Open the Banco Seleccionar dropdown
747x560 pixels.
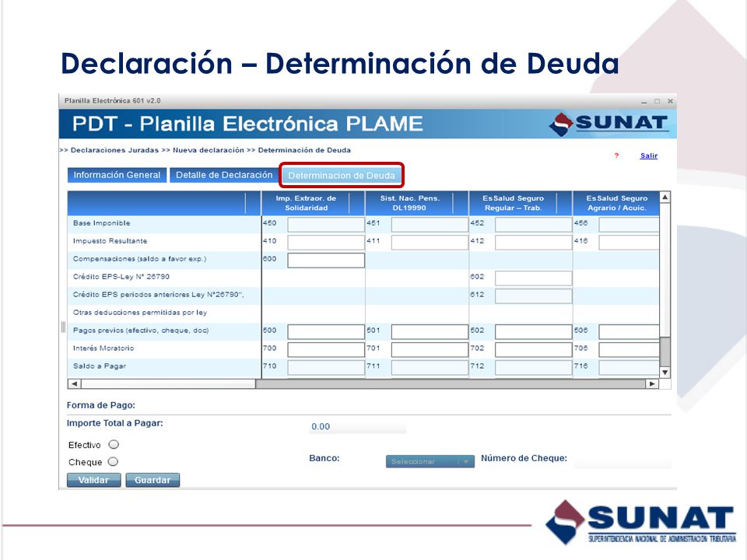click(x=430, y=461)
